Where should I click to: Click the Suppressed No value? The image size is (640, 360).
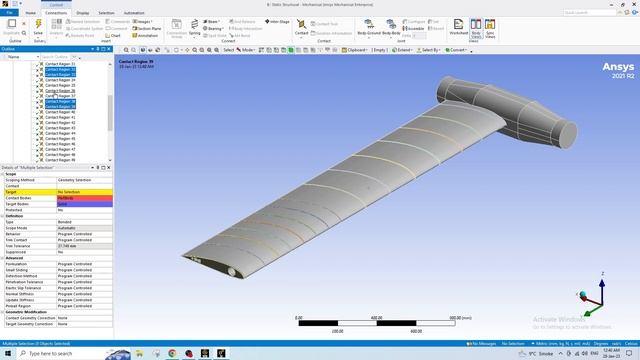(x=84, y=252)
